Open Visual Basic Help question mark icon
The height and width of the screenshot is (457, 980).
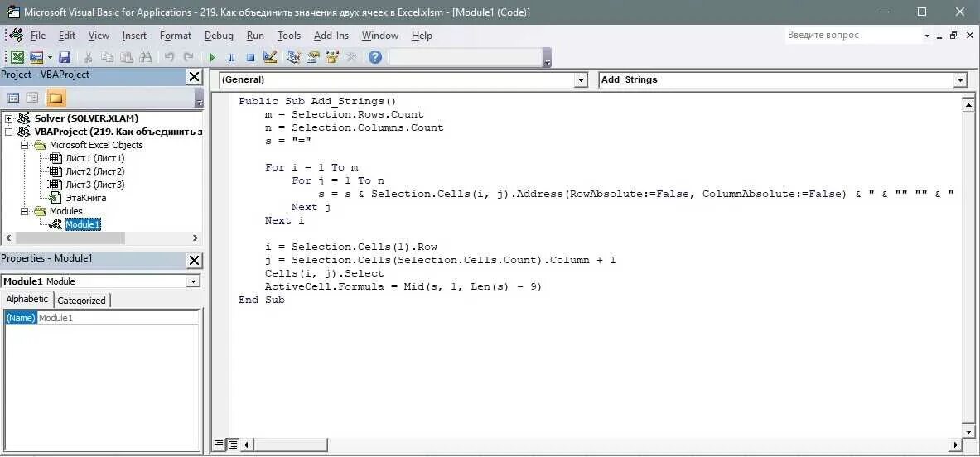[375, 57]
